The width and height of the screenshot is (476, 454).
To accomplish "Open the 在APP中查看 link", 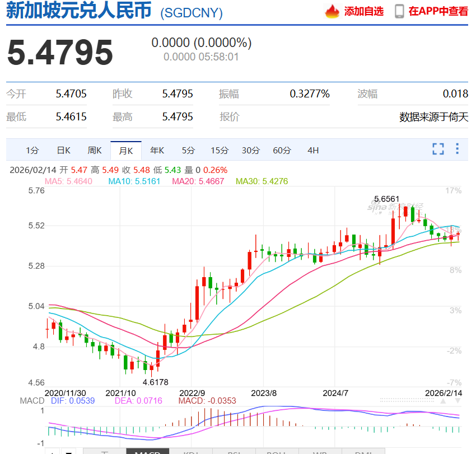I will [438, 11].
